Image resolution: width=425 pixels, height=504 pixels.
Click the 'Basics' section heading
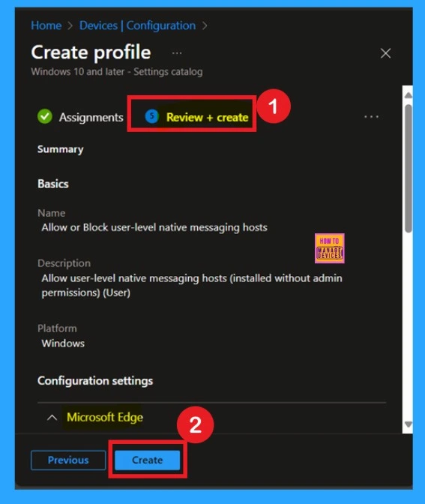[53, 184]
